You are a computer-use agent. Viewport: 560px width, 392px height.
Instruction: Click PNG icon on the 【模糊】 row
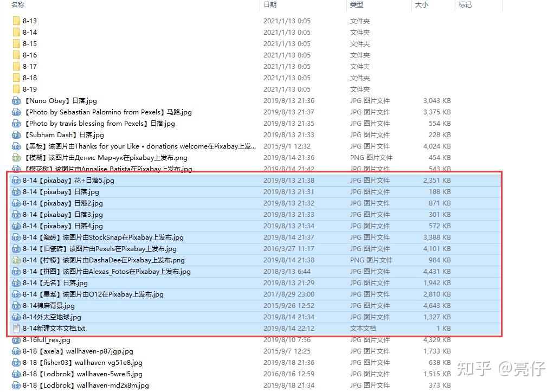click(16, 157)
